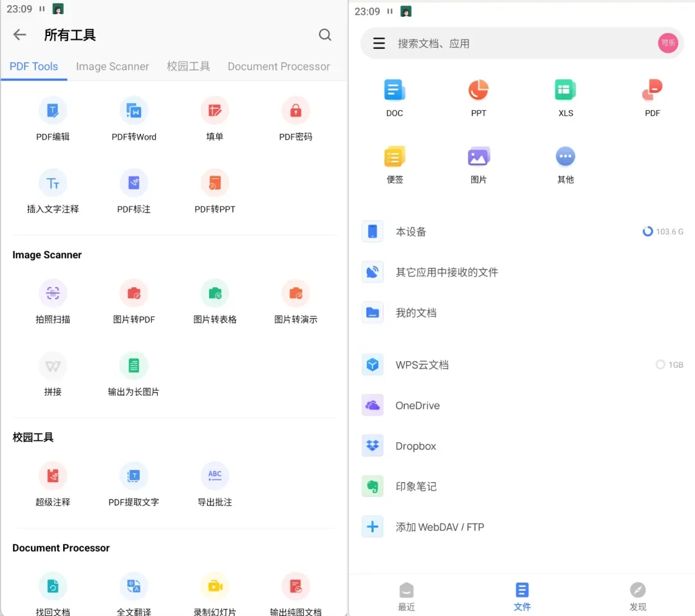Open the hamburger menu beside search bar

(379, 43)
